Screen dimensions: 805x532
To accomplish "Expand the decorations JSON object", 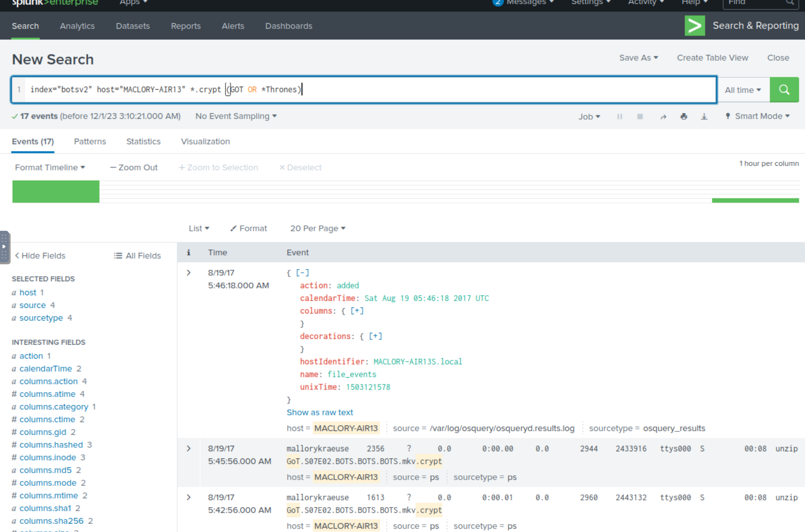I will pyautogui.click(x=375, y=336).
